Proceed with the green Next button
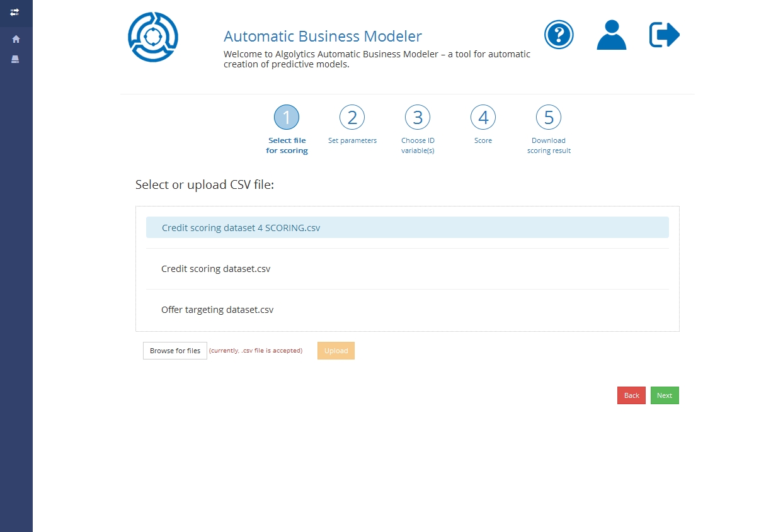Image resolution: width=783 pixels, height=532 pixels. [x=665, y=395]
